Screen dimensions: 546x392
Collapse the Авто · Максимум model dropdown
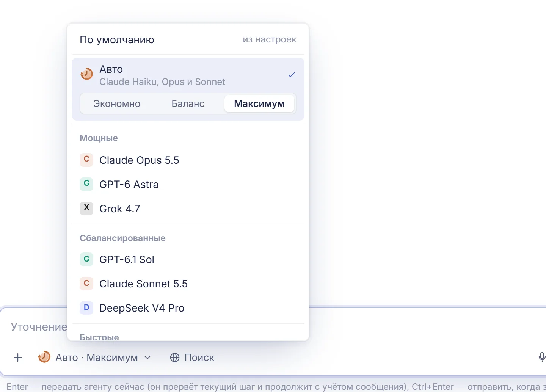click(95, 358)
